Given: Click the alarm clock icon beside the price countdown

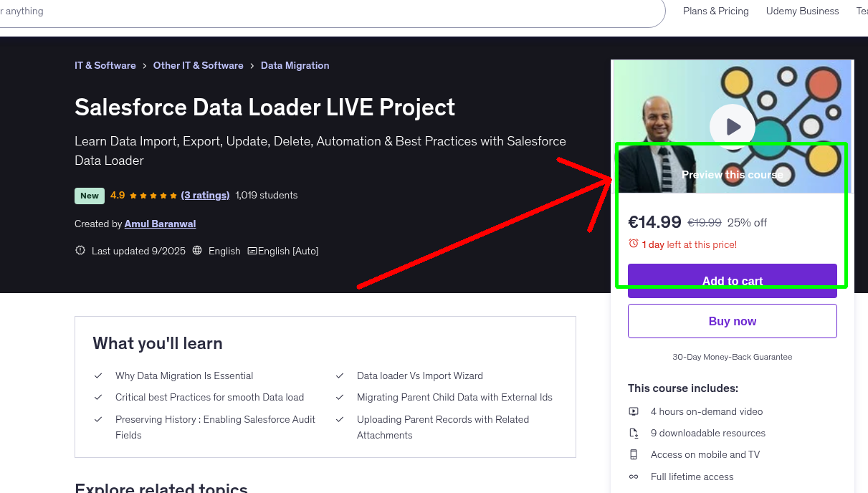Looking at the screenshot, I should point(634,244).
